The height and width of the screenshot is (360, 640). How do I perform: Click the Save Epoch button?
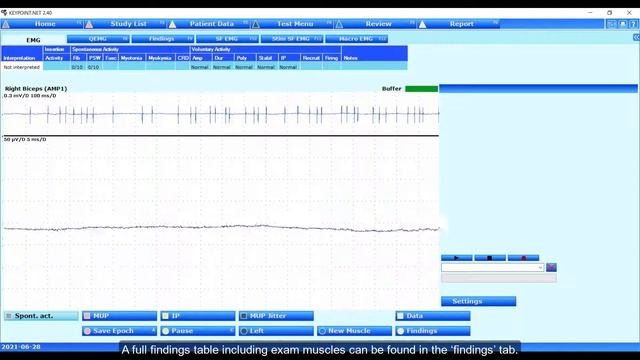pos(119,331)
